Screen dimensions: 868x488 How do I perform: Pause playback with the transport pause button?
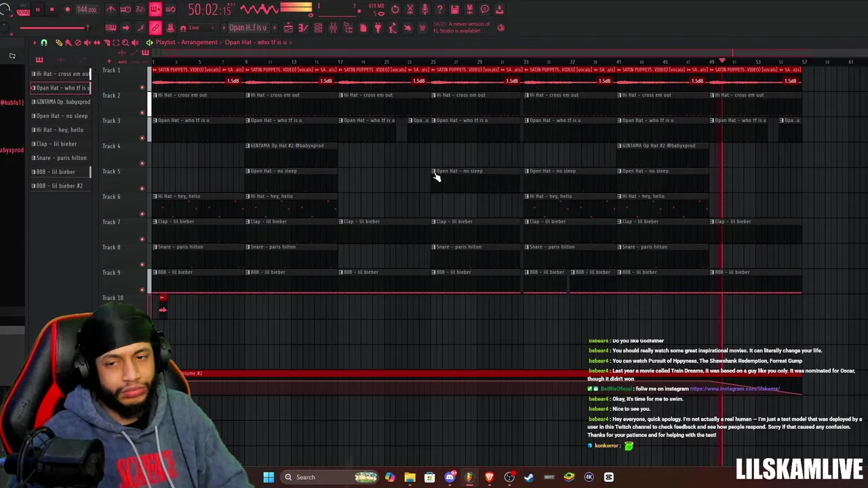coord(37,9)
